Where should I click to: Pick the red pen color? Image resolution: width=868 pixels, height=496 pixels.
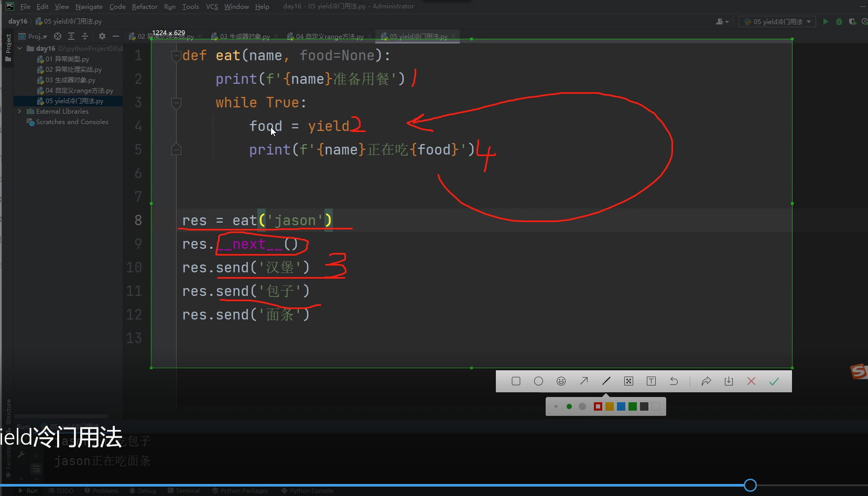(x=598, y=406)
